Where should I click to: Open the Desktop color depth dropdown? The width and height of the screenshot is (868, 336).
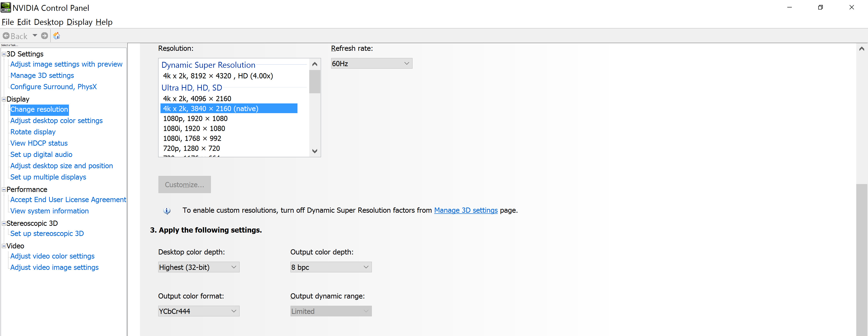tap(199, 267)
